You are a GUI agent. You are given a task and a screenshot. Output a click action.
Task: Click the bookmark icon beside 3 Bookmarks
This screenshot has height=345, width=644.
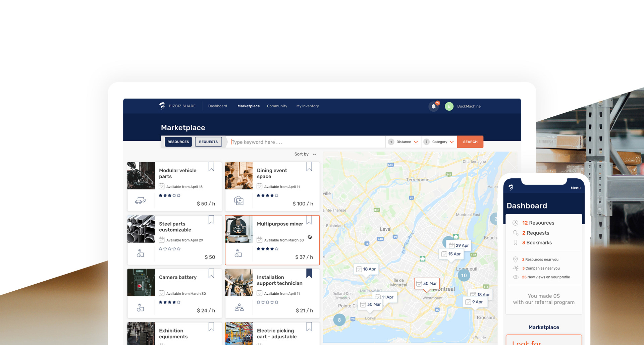click(x=516, y=242)
